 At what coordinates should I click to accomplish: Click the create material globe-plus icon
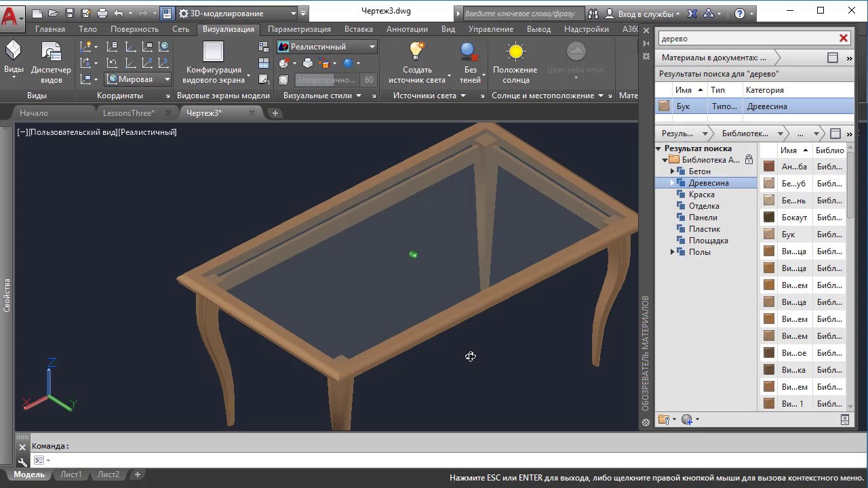(x=687, y=420)
